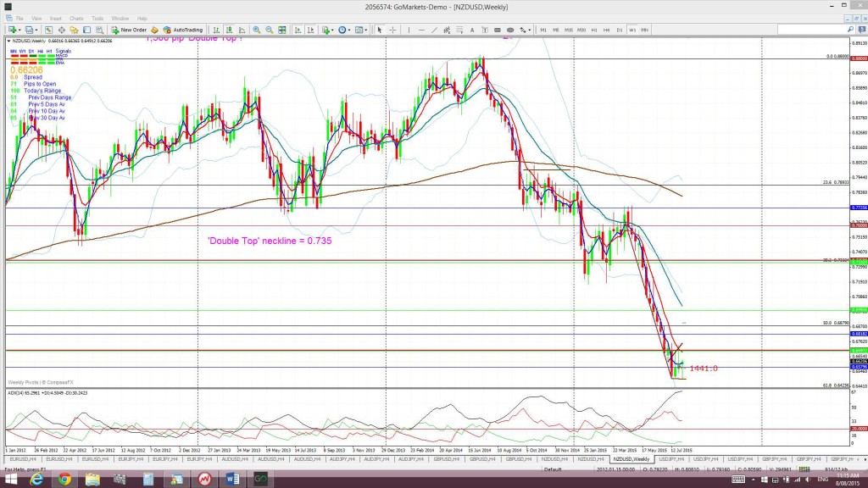
Task: Launch the Strategy Tester icon
Action: 100,30
